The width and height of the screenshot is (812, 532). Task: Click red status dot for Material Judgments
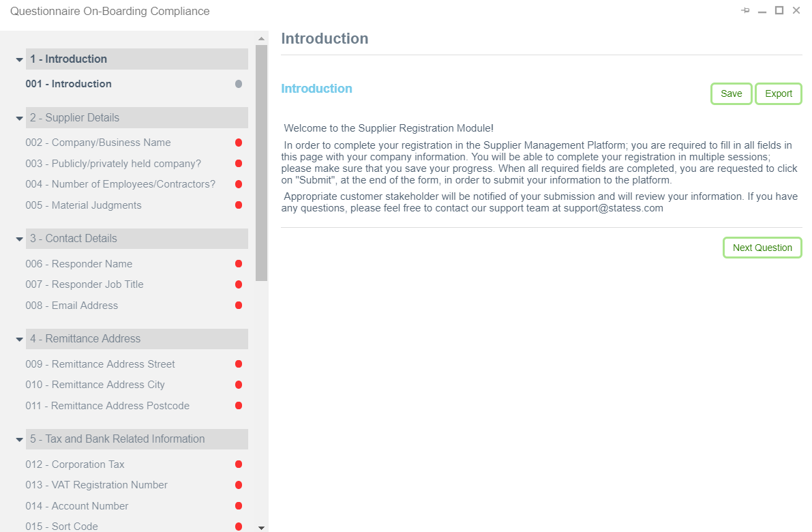239,205
